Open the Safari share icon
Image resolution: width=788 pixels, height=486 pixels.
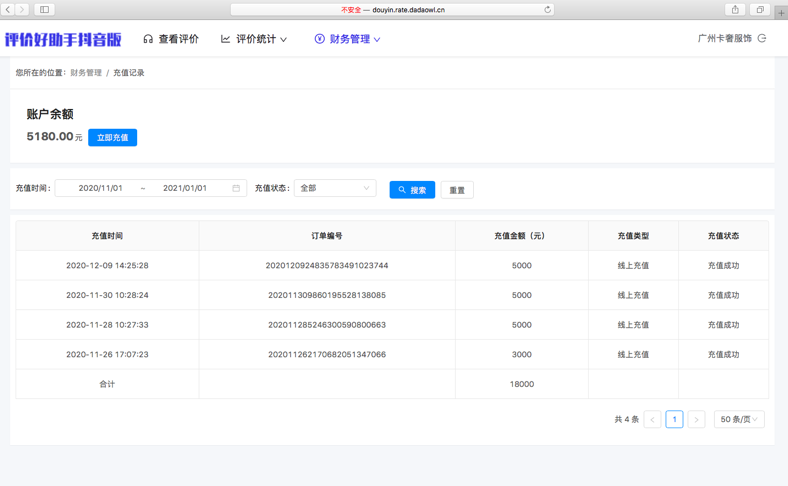pyautogui.click(x=735, y=10)
